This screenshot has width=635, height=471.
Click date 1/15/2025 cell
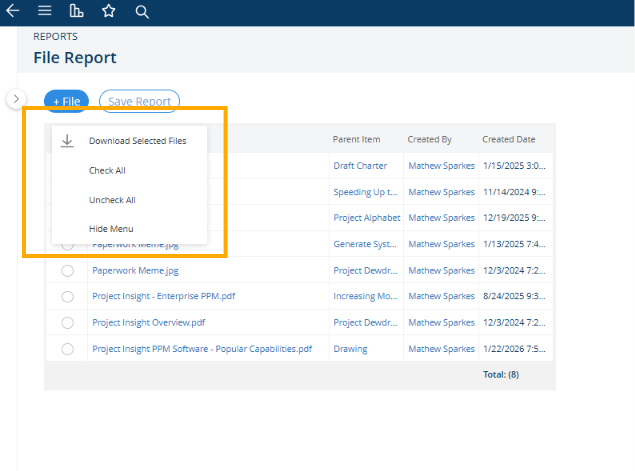pyautogui.click(x=514, y=166)
